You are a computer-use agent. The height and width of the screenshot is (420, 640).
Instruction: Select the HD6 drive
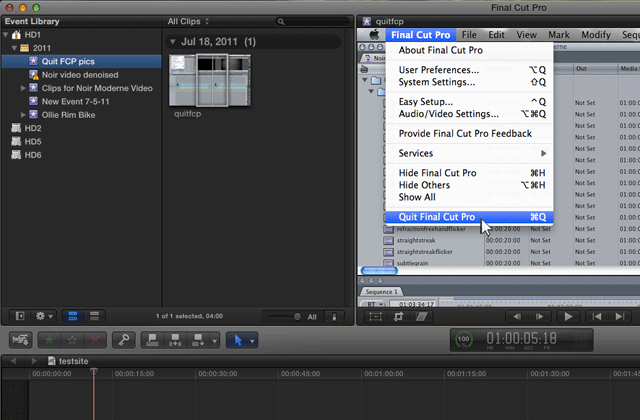pyautogui.click(x=82, y=155)
